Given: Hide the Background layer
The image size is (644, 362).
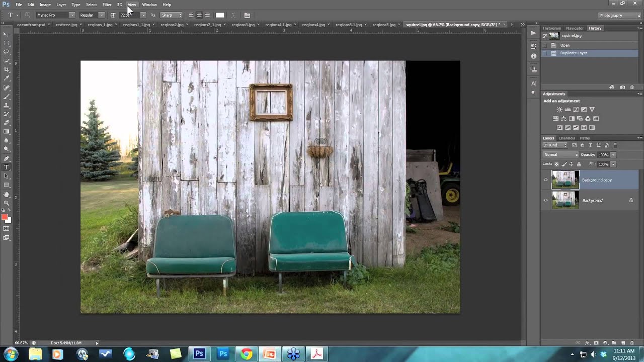Looking at the screenshot, I should (x=545, y=201).
